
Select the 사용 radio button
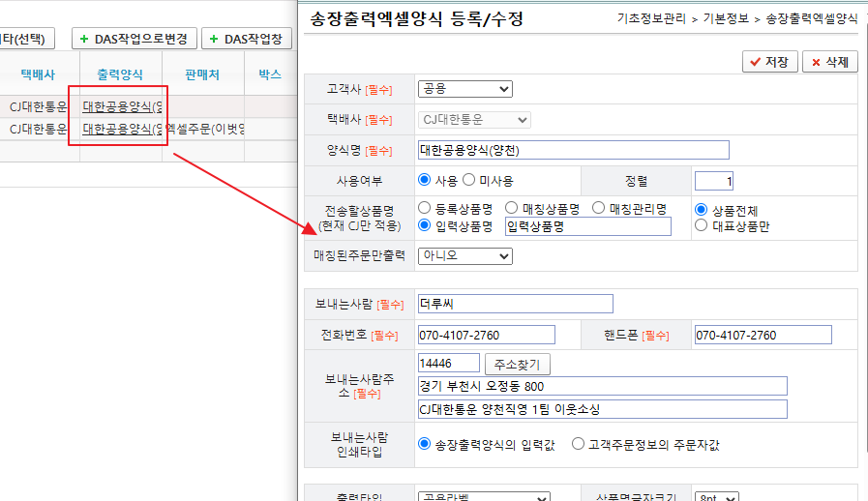pos(425,180)
